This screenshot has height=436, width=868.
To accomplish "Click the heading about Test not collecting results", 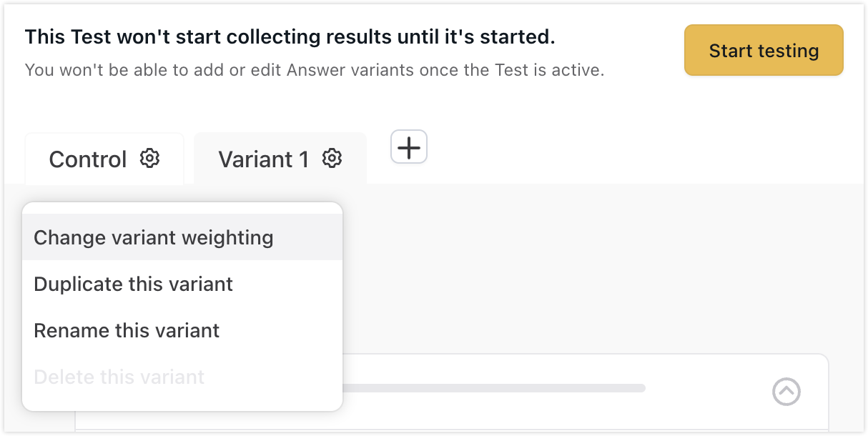I will [x=290, y=37].
